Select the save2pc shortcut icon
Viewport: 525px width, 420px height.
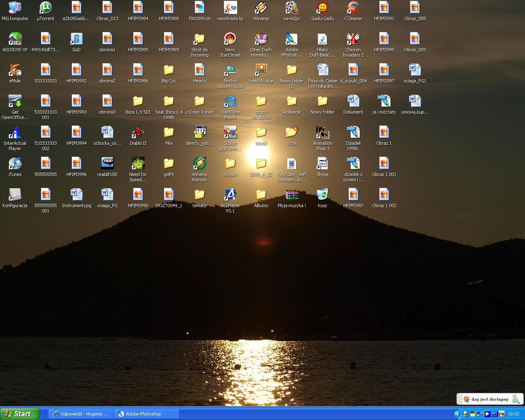click(x=292, y=11)
